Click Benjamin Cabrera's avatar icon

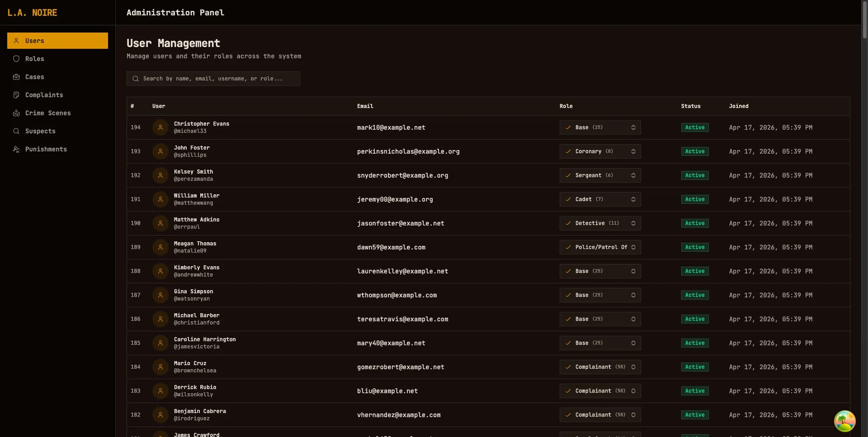click(x=160, y=415)
